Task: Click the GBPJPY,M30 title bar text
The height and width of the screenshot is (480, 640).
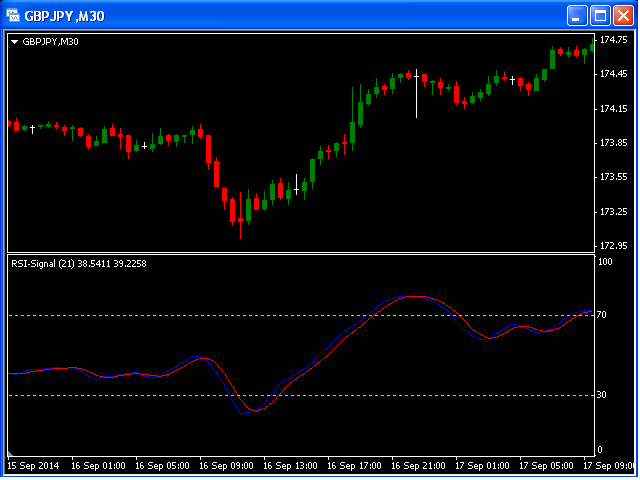Action: (x=64, y=16)
